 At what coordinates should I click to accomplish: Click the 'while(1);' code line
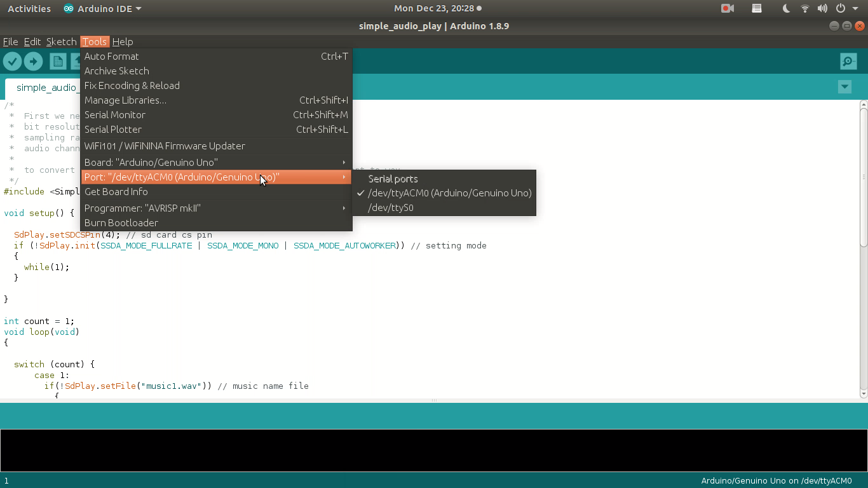coord(46,268)
